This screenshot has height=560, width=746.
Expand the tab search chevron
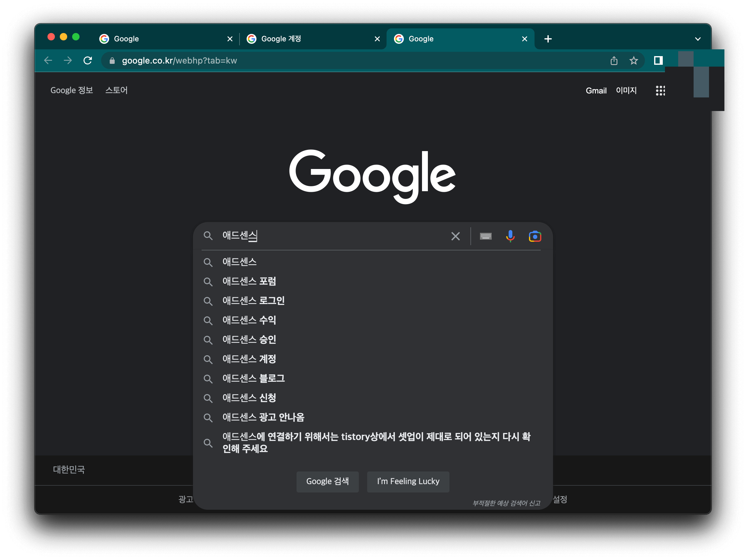(x=698, y=39)
